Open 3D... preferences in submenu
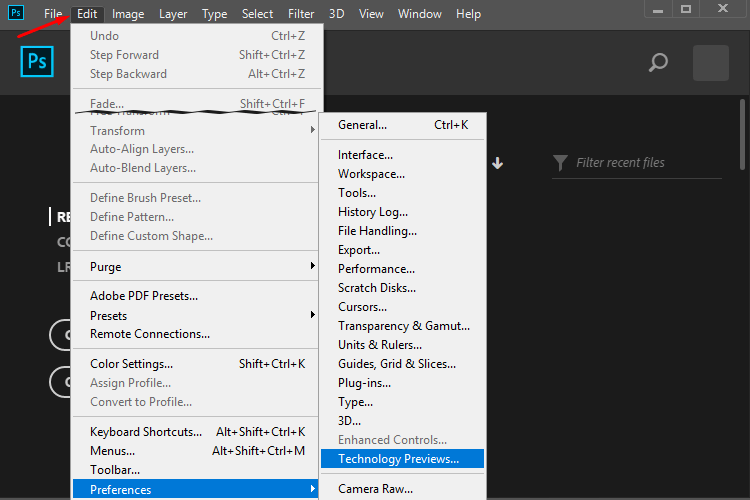 click(x=402, y=421)
